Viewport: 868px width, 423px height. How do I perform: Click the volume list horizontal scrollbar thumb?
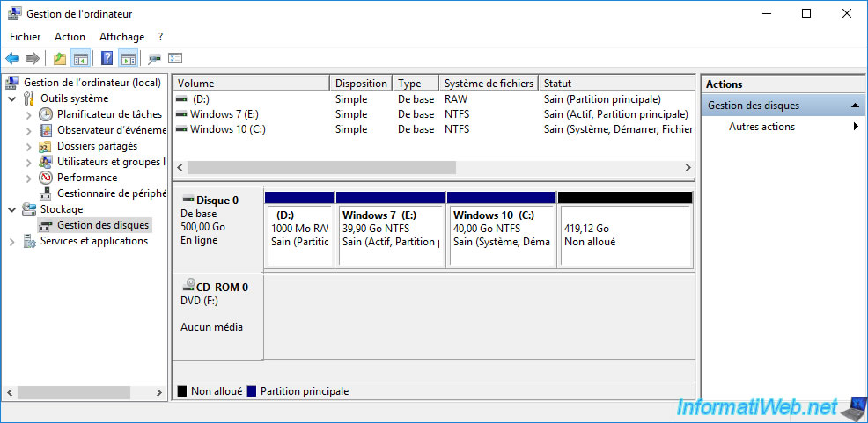pyautogui.click(x=321, y=167)
